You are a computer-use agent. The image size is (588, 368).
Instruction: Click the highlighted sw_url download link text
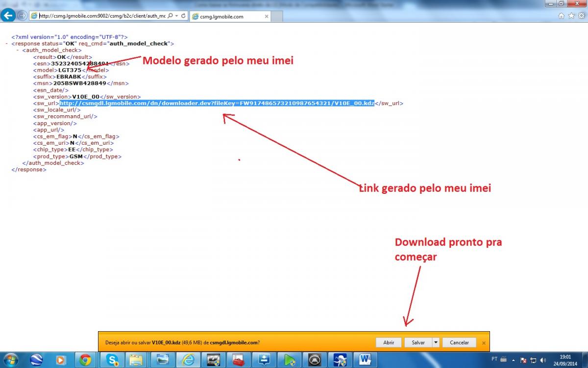217,104
